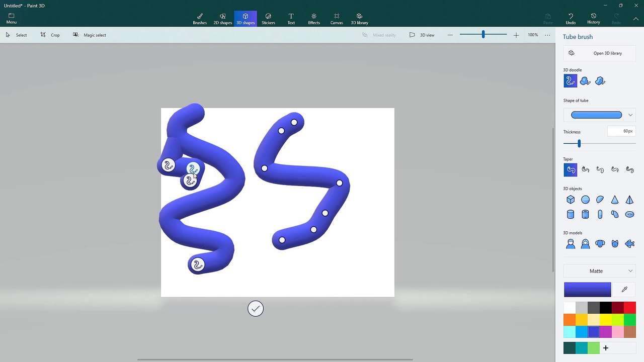644x362 pixels.
Task: Open the three-dots more options menu
Action: pos(547,35)
